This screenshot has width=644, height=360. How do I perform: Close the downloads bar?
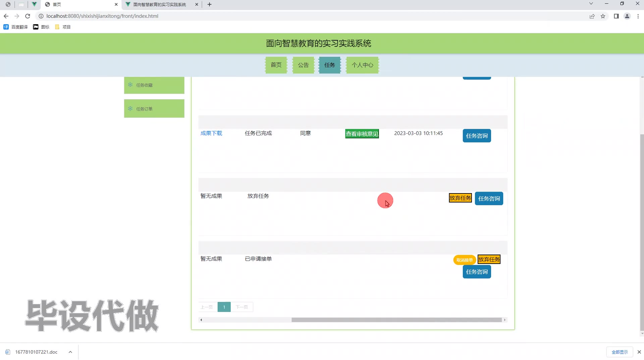(639, 352)
